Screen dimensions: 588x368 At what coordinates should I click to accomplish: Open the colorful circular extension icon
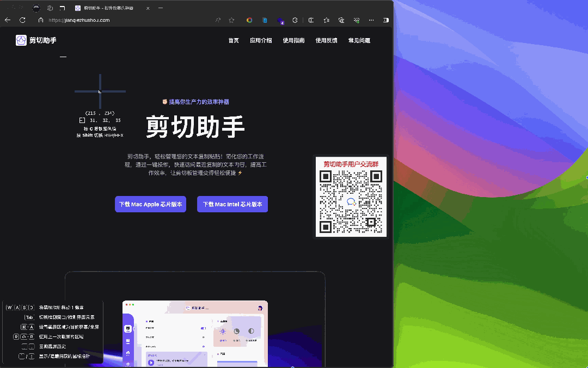[x=249, y=20]
